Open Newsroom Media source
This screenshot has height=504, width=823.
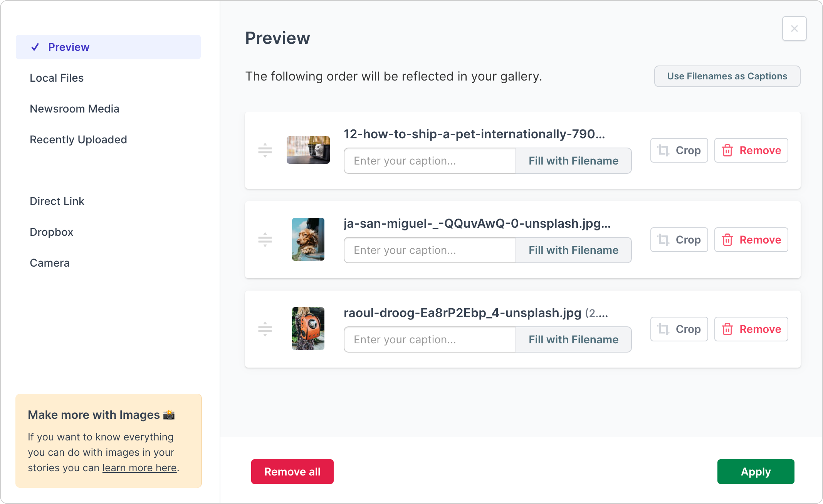[x=74, y=109]
